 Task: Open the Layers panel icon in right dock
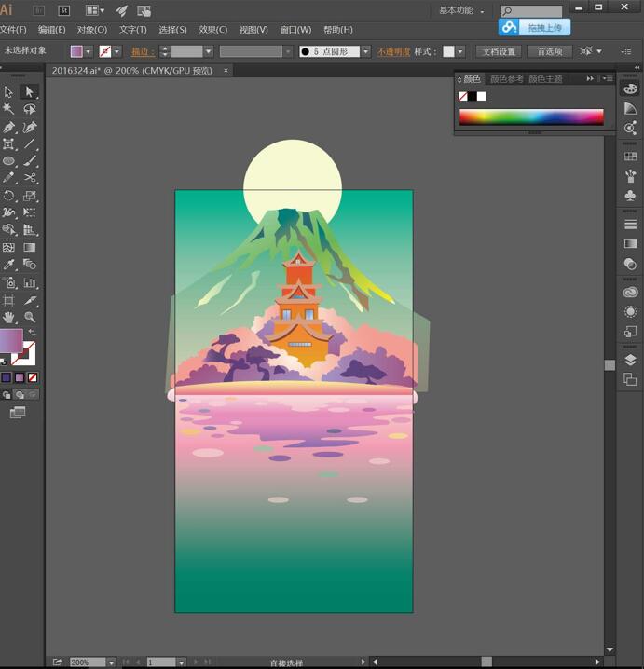630,360
